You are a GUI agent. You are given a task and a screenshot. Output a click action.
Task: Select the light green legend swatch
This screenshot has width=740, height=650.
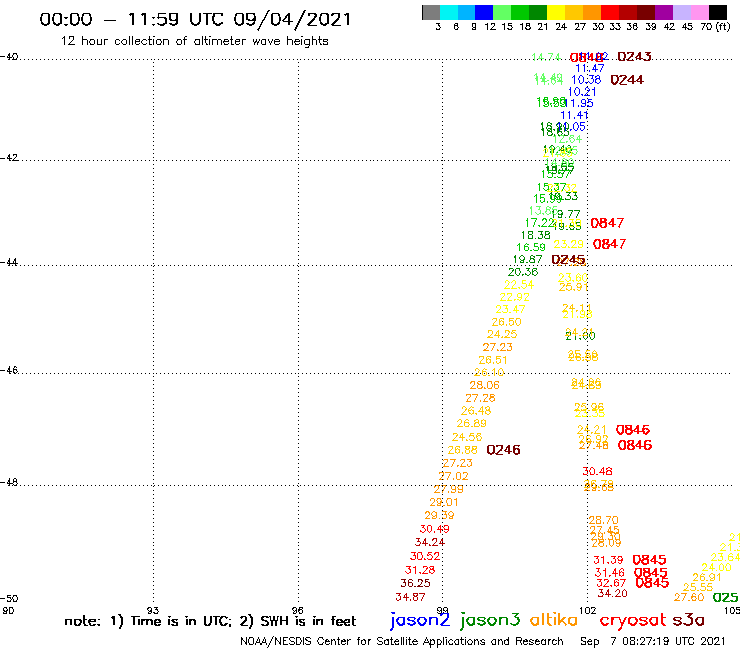pos(502,12)
